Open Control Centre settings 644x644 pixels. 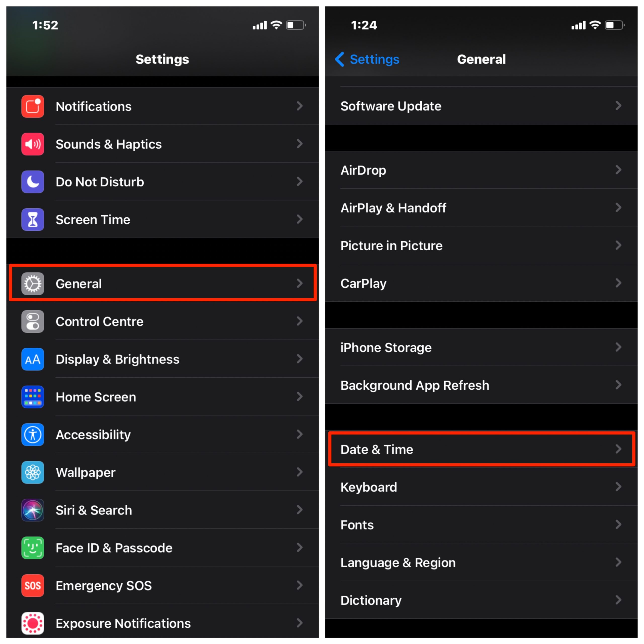(161, 321)
